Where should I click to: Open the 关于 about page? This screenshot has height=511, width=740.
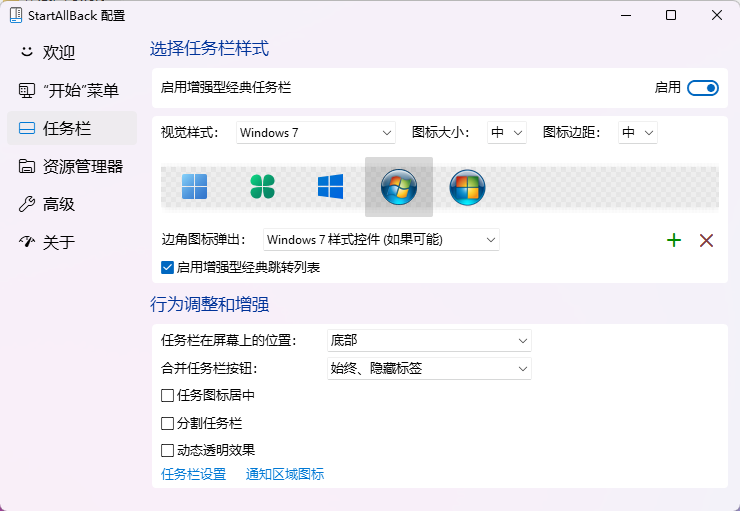(x=72, y=242)
